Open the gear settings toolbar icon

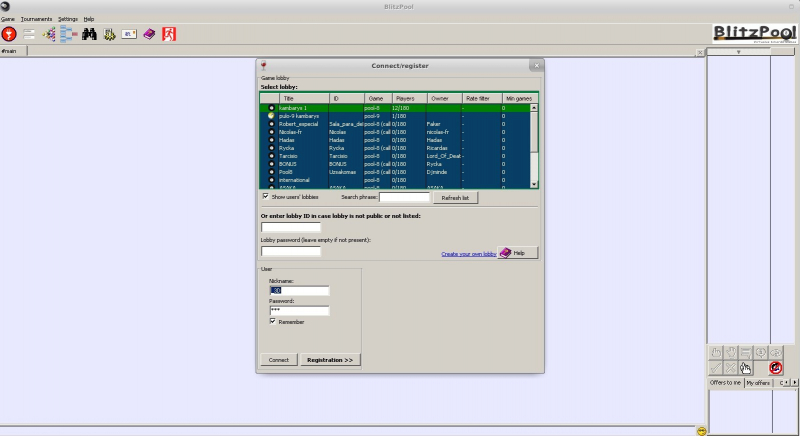109,34
